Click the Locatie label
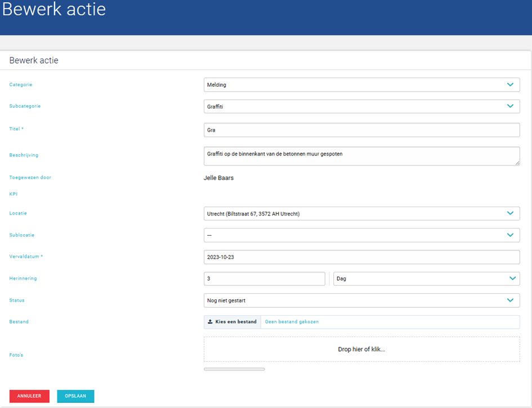The height and width of the screenshot is (408, 532). coord(18,213)
